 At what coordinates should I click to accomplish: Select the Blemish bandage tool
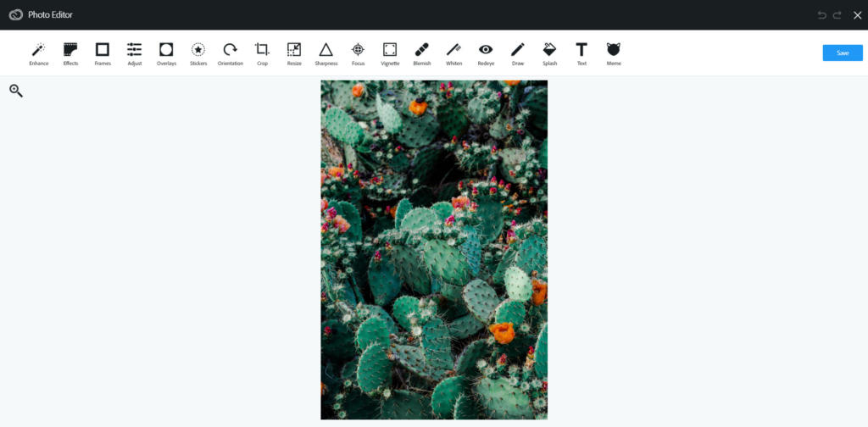coord(422,54)
